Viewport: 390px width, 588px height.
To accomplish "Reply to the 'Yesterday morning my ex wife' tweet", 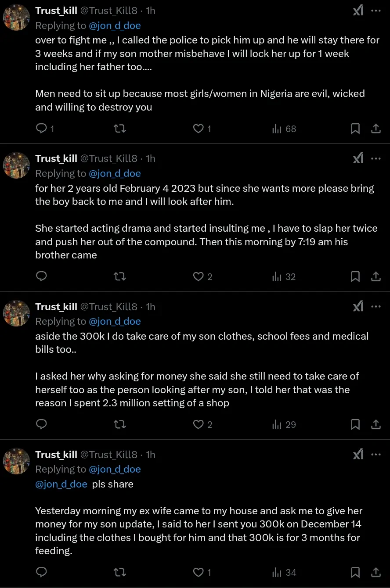I will click(x=41, y=572).
